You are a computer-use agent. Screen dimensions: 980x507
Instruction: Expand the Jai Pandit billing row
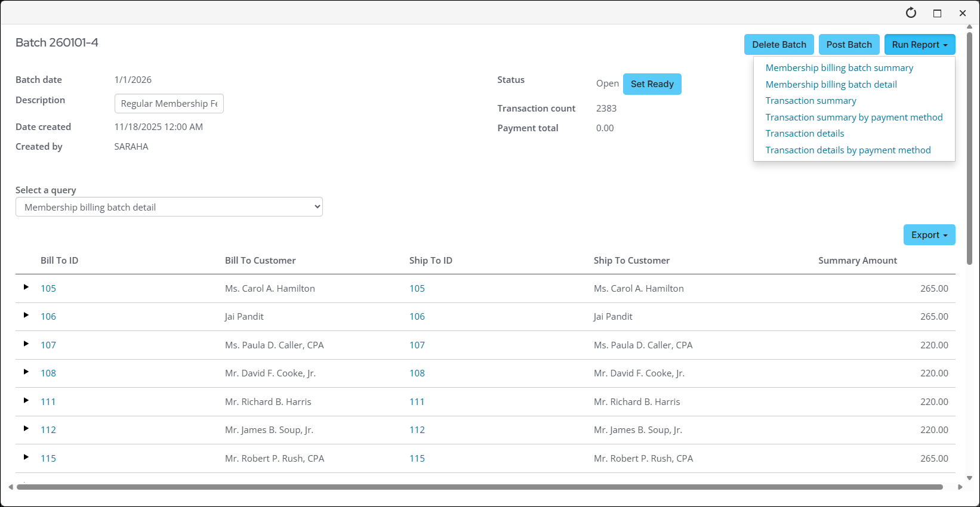click(26, 316)
